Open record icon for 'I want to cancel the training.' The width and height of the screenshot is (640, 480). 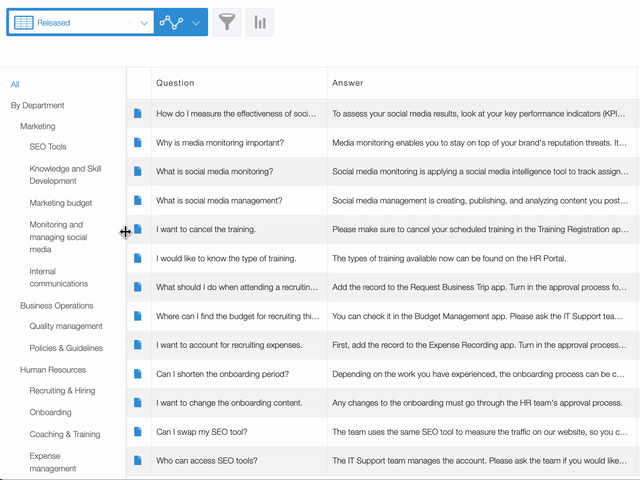[138, 230]
